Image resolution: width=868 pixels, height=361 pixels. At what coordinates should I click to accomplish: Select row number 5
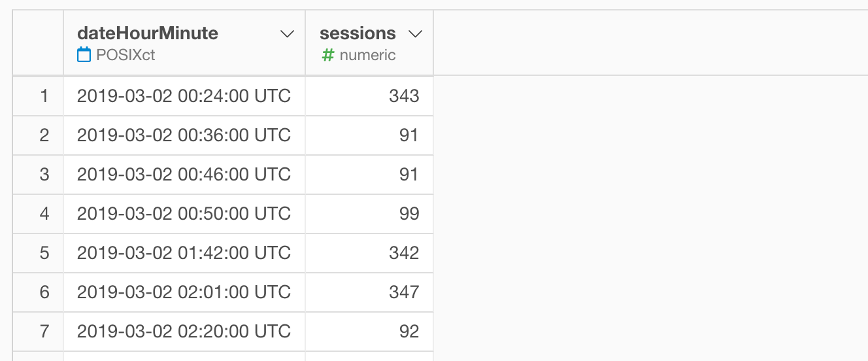[x=38, y=253]
